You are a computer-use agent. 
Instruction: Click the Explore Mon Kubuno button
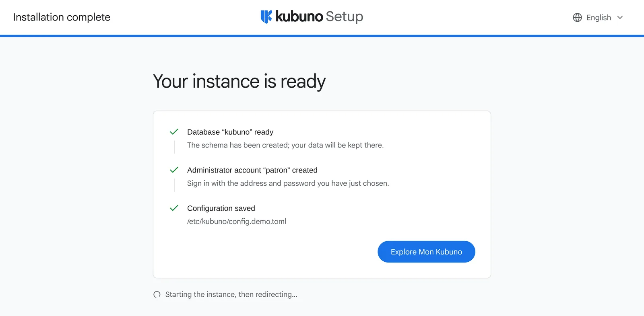point(426,252)
